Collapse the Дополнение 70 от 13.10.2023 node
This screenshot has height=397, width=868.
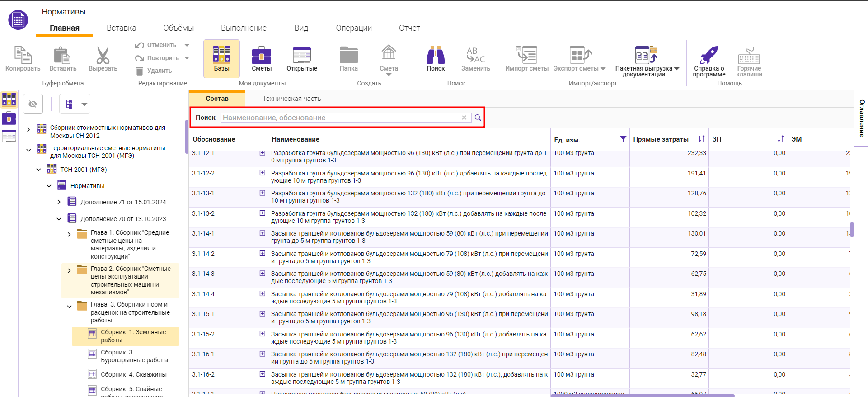coord(59,219)
